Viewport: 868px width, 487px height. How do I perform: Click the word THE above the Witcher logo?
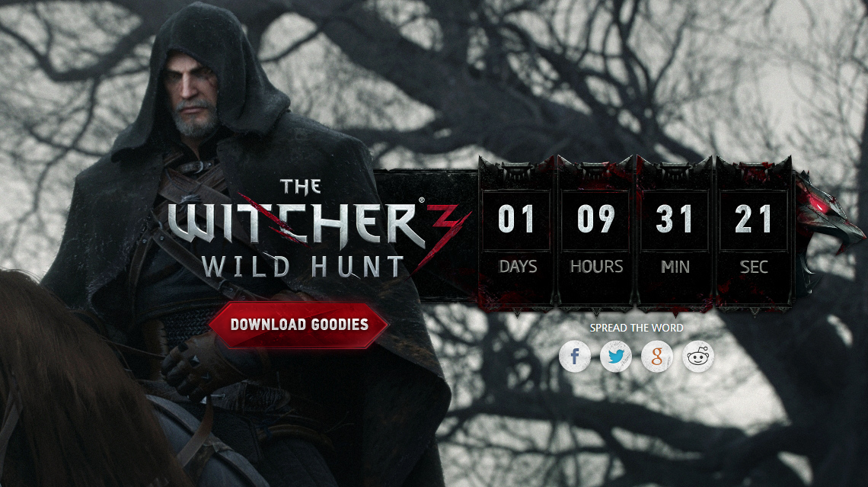pyautogui.click(x=301, y=187)
